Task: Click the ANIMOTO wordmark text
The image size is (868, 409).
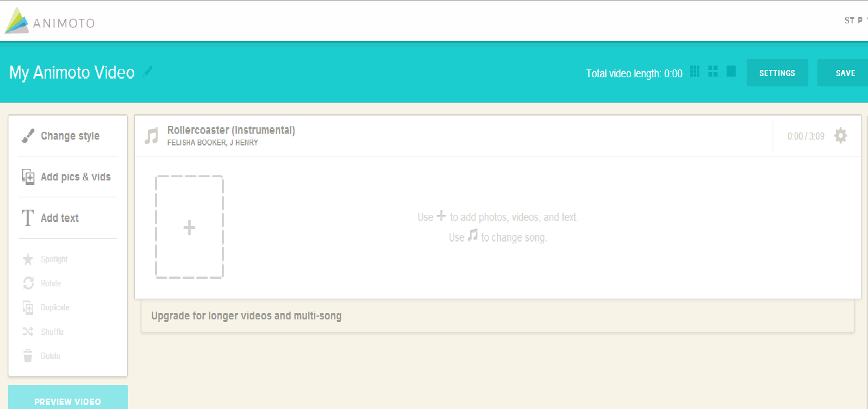Action: click(x=64, y=23)
